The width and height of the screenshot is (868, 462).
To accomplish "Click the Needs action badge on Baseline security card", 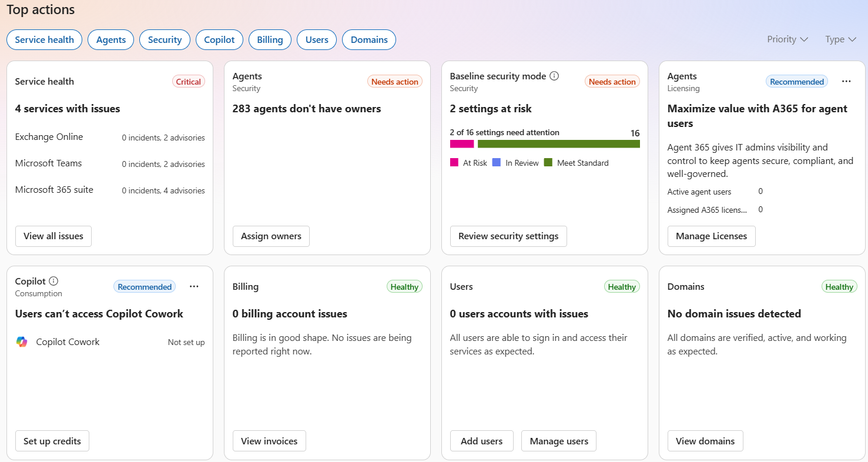I will pos(612,82).
